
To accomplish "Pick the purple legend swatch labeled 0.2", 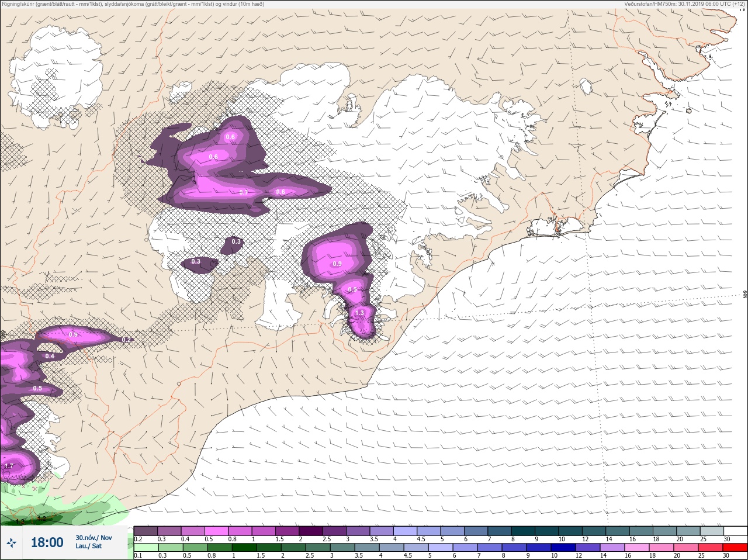I will coord(146,531).
